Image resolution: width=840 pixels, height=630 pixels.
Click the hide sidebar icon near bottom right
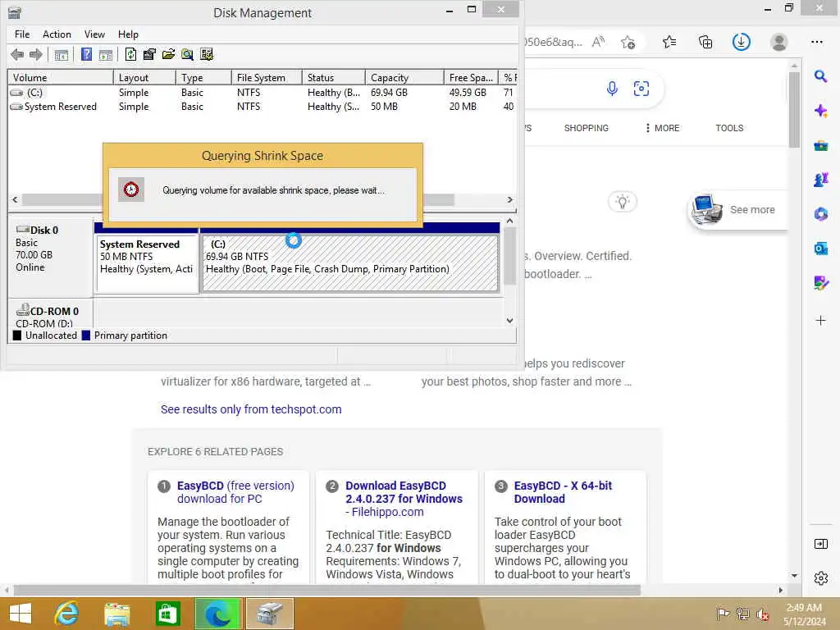click(820, 544)
